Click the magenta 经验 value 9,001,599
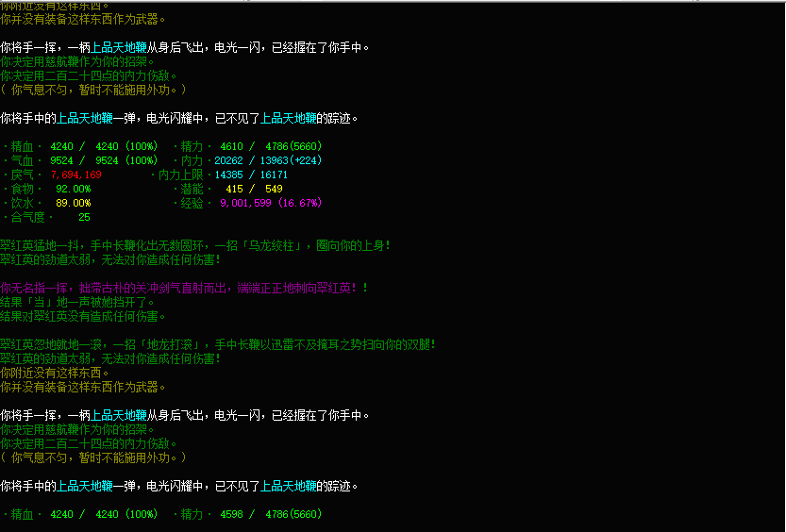 point(254,204)
